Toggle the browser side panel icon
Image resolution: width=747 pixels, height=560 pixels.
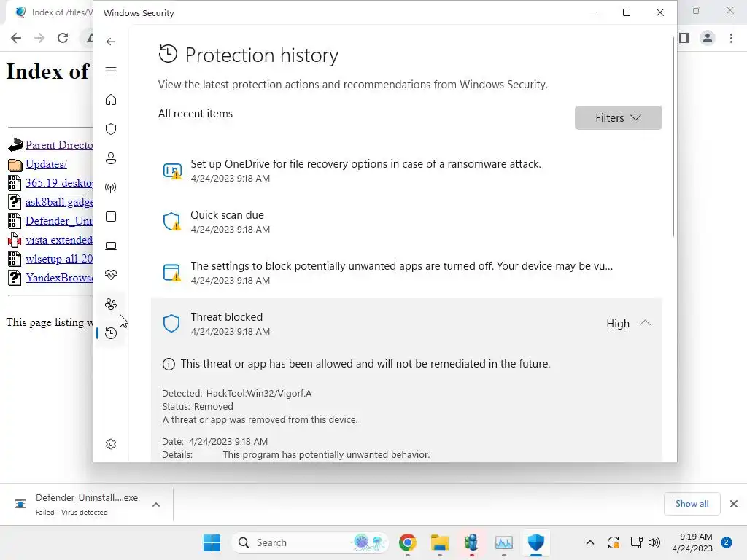pyautogui.click(x=684, y=38)
